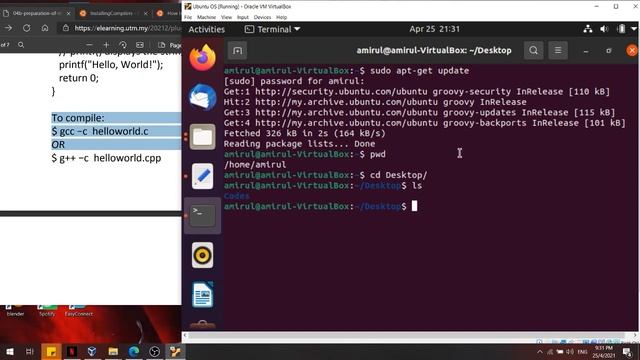Switch to the 04b-preparation browser tab

click(x=37, y=13)
